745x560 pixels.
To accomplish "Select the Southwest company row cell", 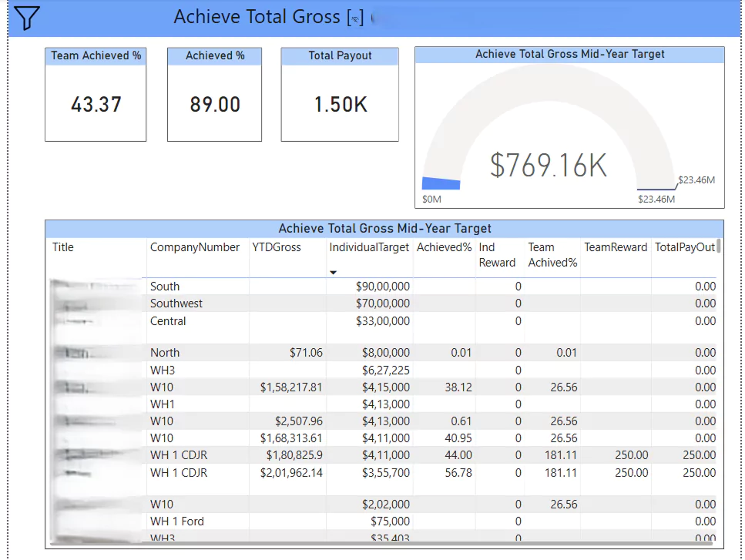I will click(x=176, y=303).
